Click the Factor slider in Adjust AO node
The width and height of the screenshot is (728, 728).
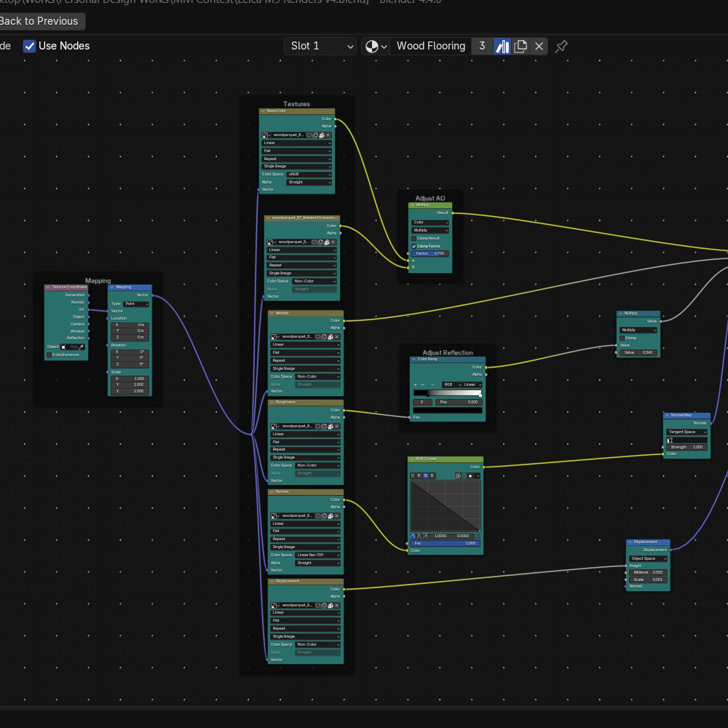point(430,253)
